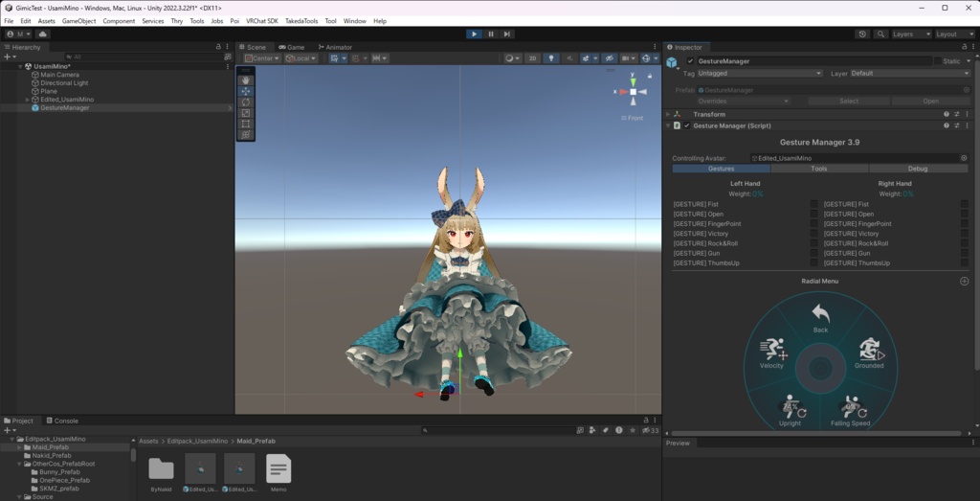This screenshot has height=501, width=980.
Task: Select the combined Transform tool
Action: click(246, 134)
